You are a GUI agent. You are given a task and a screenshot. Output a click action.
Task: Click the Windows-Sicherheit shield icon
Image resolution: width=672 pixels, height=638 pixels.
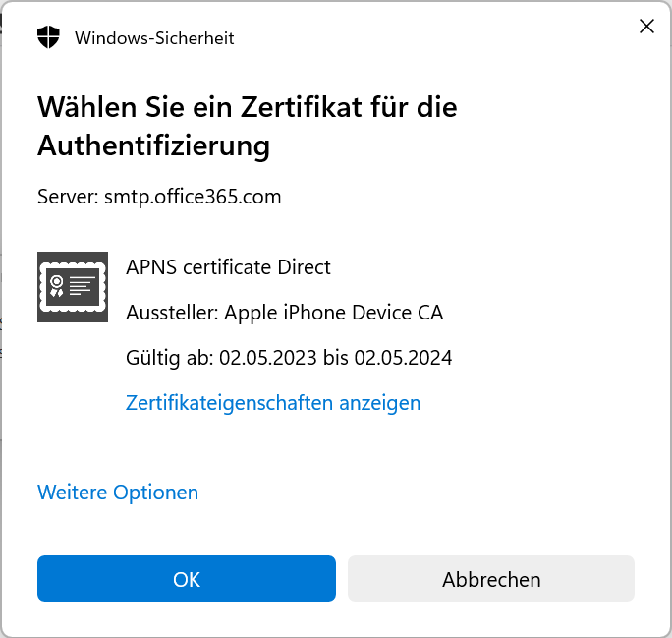[x=48, y=37]
